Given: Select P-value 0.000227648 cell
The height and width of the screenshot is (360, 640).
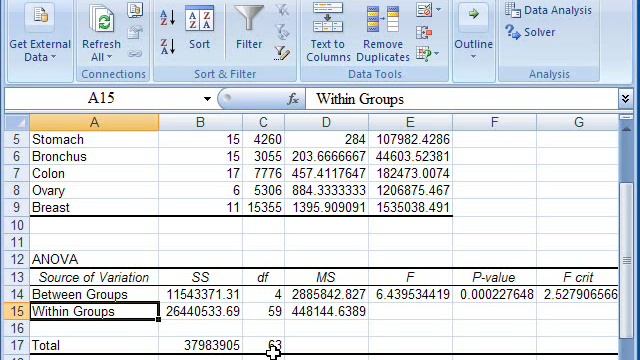Looking at the screenshot, I should (495, 294).
